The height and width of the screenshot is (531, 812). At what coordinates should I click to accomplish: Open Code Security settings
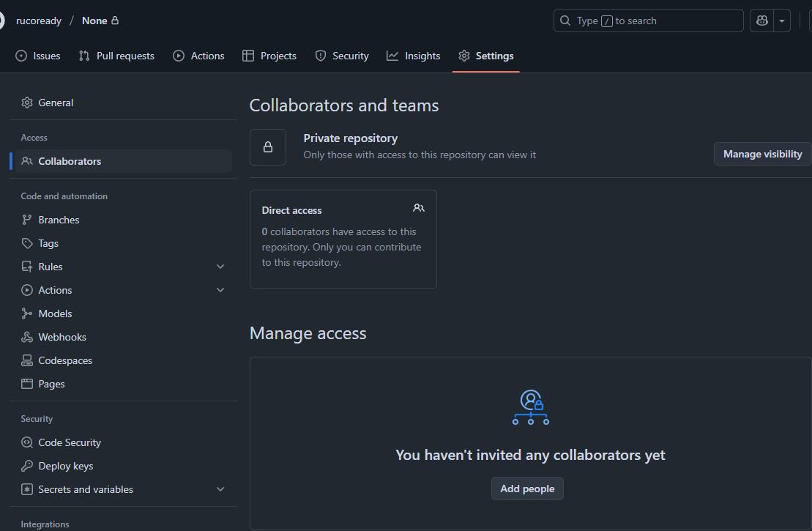tap(123, 442)
